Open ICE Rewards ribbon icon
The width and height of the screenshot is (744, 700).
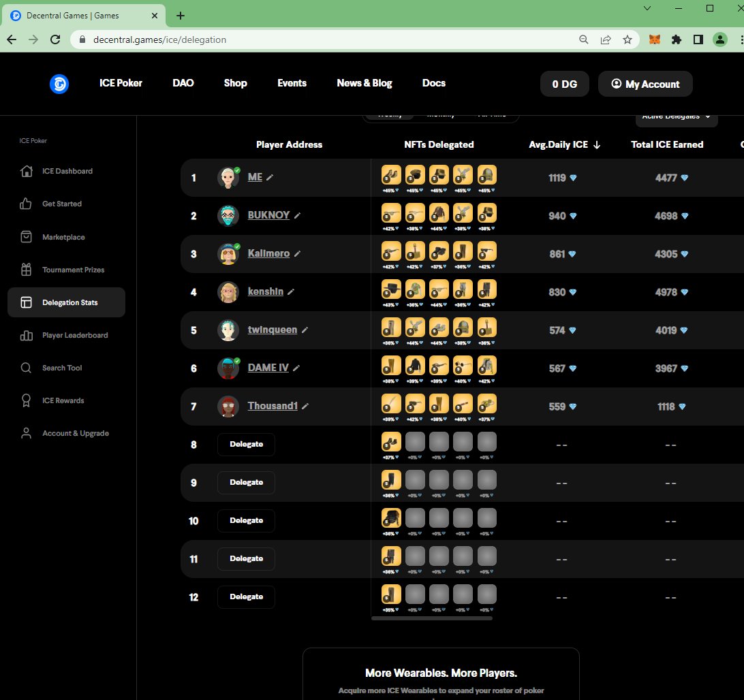pyautogui.click(x=26, y=400)
